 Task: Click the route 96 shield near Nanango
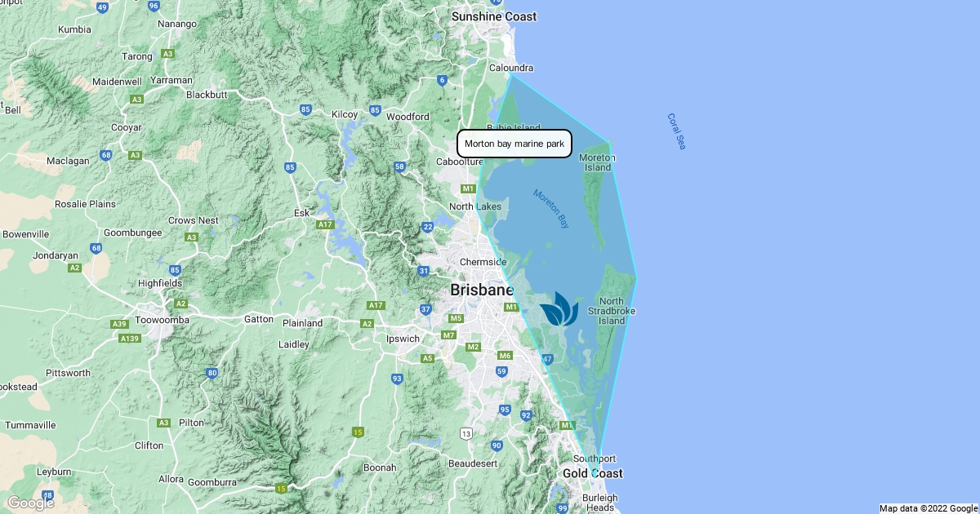(x=154, y=6)
